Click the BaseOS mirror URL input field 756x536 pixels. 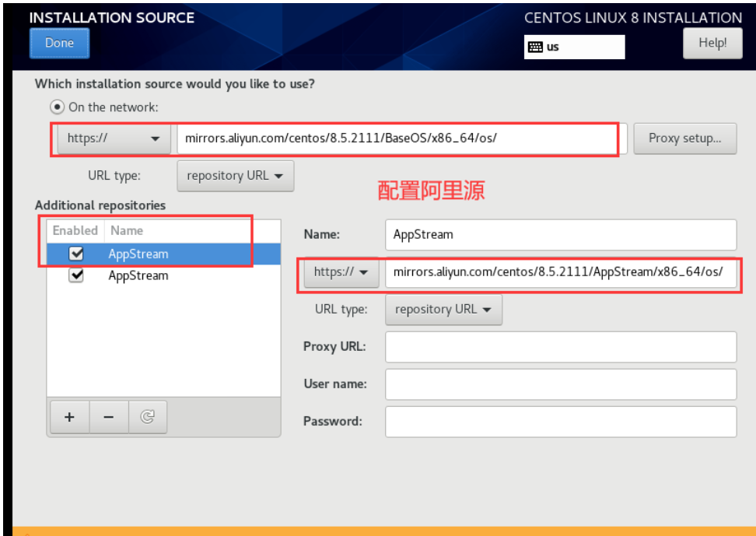pyautogui.click(x=397, y=139)
